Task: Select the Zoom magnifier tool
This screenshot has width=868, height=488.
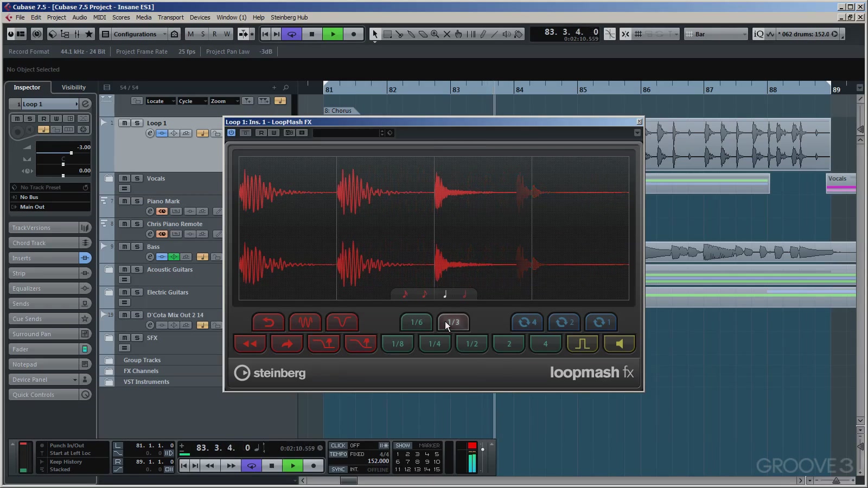Action: [x=435, y=34]
